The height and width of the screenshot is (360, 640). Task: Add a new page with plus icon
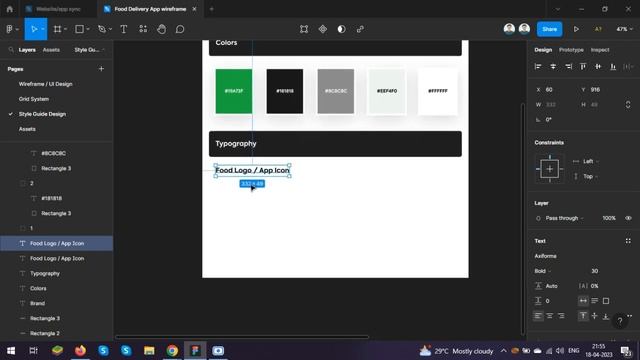[x=101, y=69]
